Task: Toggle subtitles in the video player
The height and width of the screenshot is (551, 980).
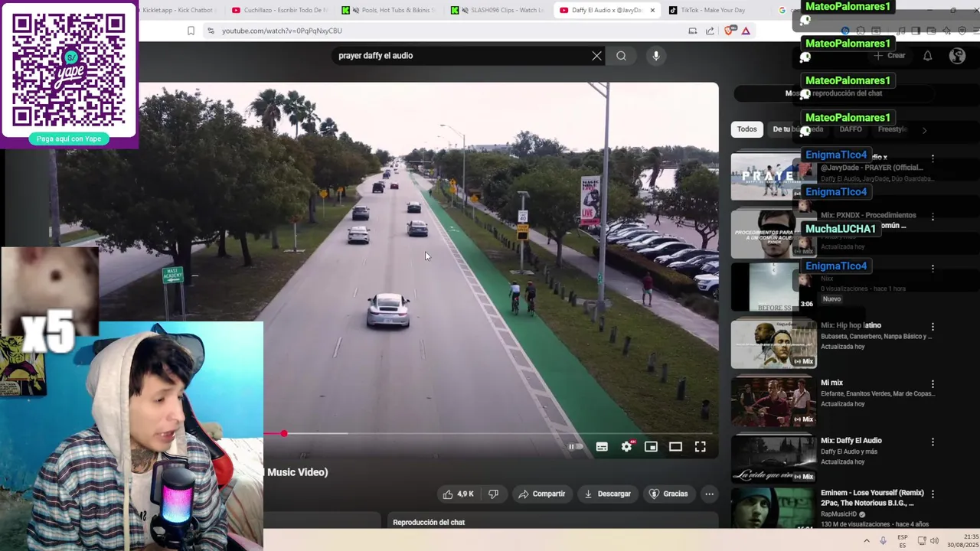Action: click(x=602, y=447)
